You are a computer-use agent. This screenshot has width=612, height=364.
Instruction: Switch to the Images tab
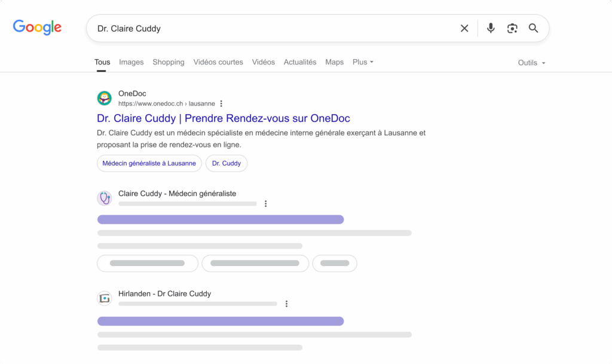pos(131,62)
